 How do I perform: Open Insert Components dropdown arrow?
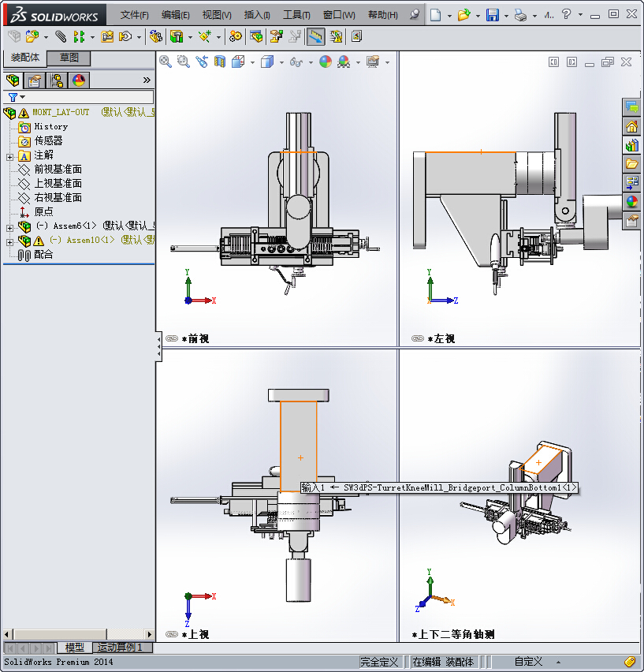[x=46, y=37]
